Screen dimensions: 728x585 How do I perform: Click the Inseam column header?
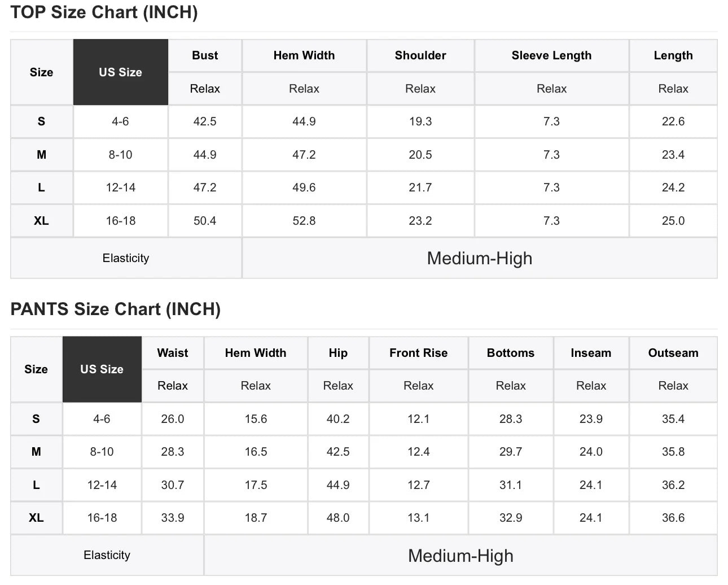tap(591, 353)
